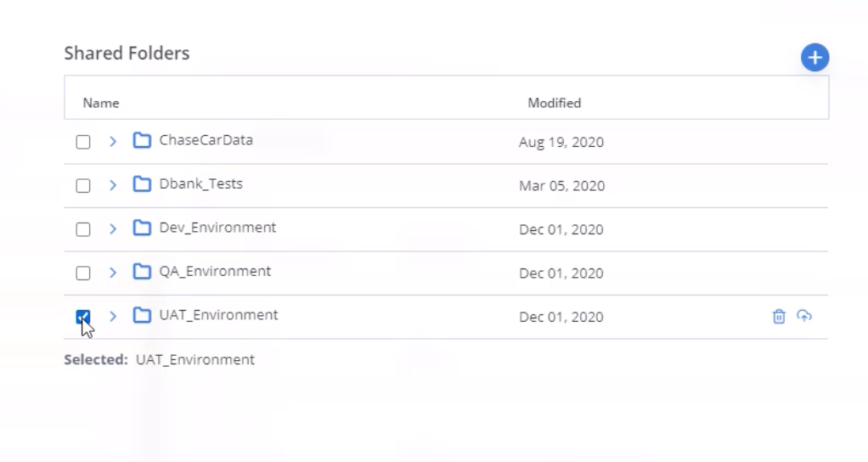Click the Dev_Environment folder icon
The height and width of the screenshot is (462, 868).
[x=142, y=228]
